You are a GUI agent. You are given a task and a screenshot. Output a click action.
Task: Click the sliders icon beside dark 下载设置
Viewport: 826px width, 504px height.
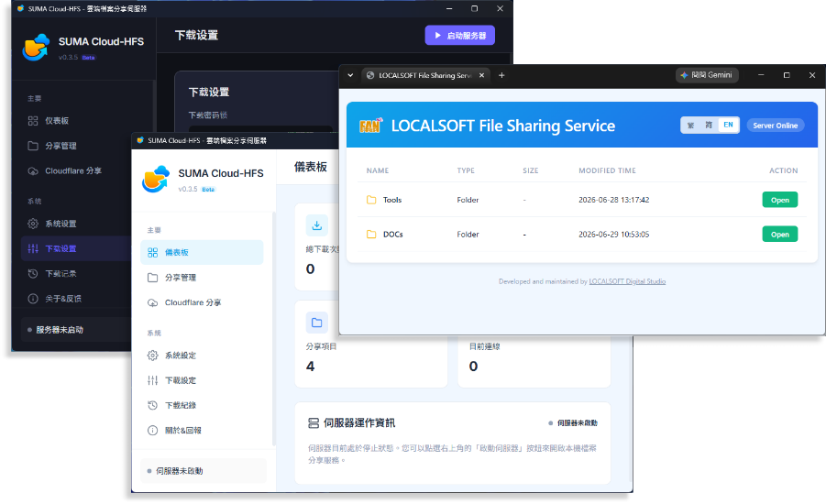click(x=33, y=248)
